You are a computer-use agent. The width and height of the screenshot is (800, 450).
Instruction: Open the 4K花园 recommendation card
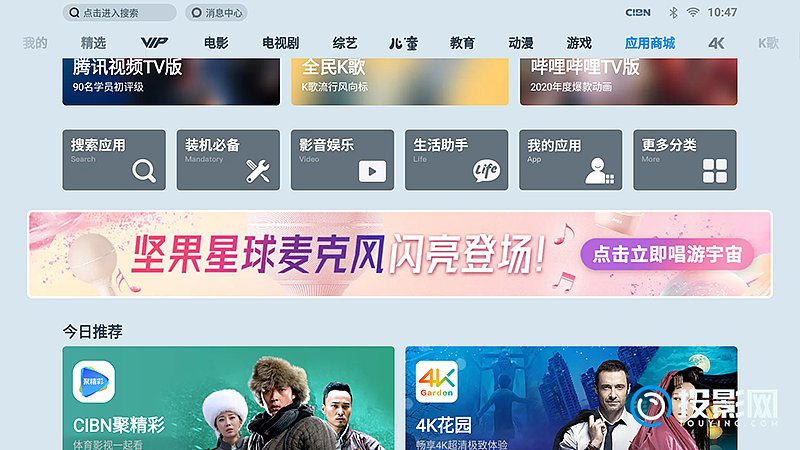(571, 398)
